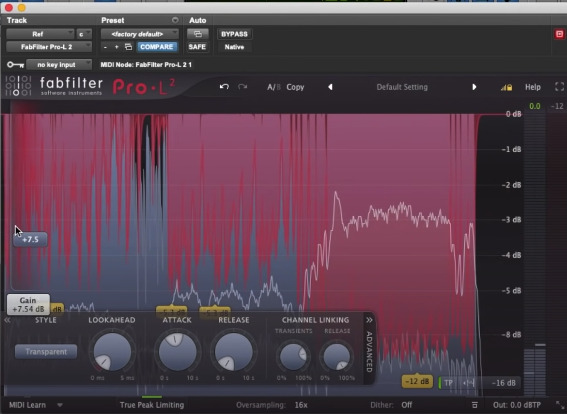The image size is (567, 414).
Task: Click the -12 dB yellow level label
Action: coord(417,381)
